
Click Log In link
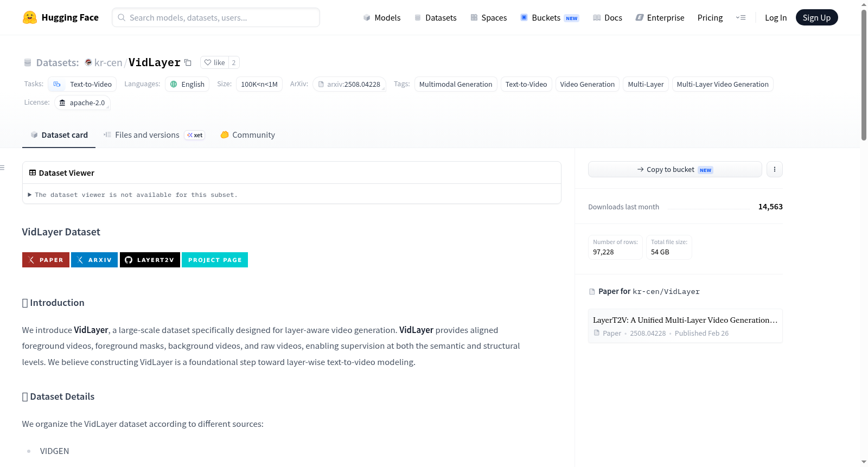(x=776, y=18)
